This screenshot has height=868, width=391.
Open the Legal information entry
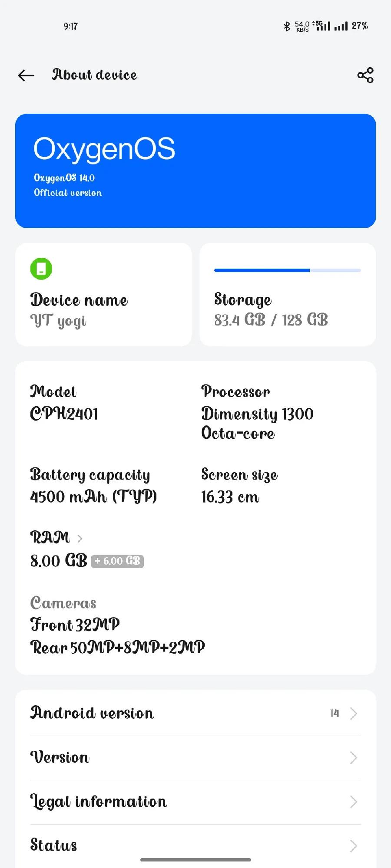(195, 802)
